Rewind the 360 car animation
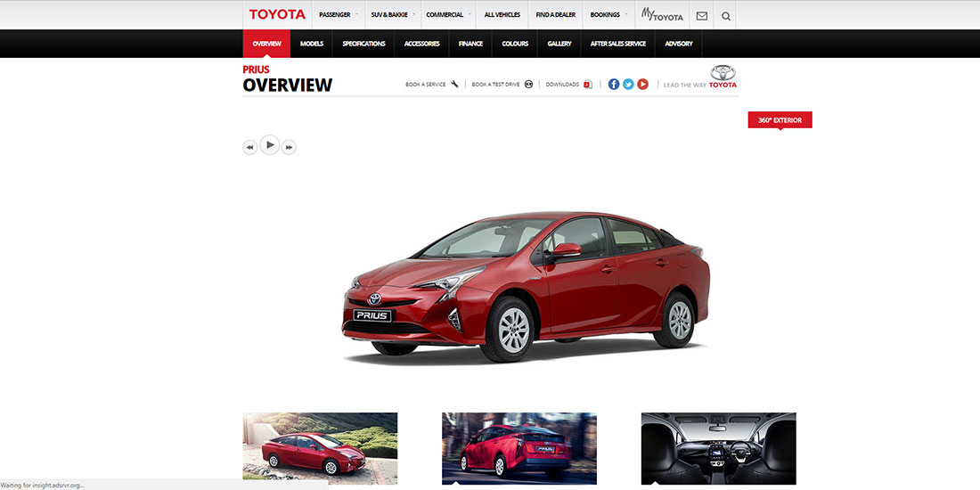This screenshot has height=490, width=980. coord(250,148)
